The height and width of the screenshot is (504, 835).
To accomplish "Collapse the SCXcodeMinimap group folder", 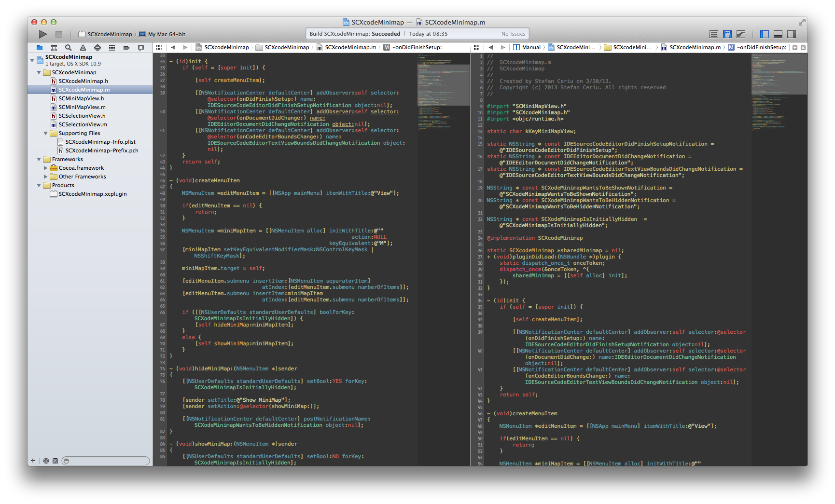I will coord(39,72).
